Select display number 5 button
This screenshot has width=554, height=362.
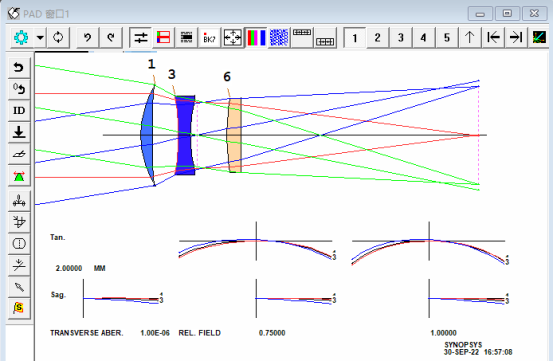click(x=447, y=37)
